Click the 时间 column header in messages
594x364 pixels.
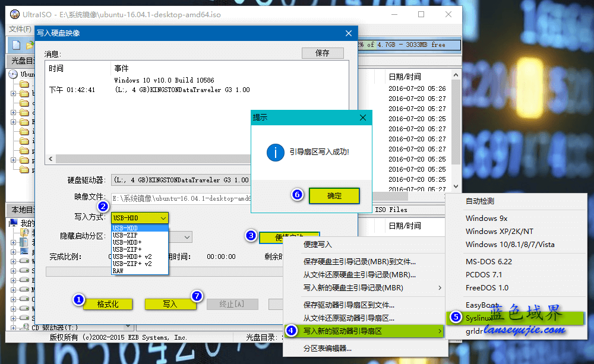point(56,68)
